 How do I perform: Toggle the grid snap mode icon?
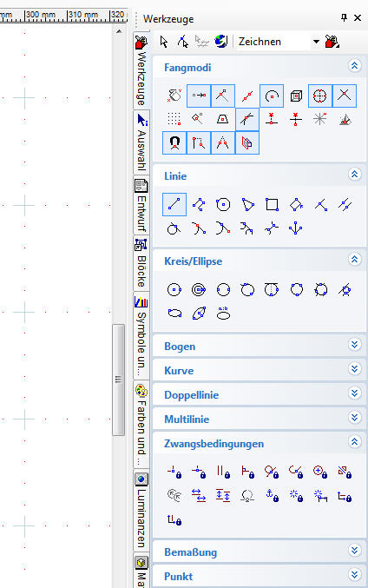click(174, 119)
